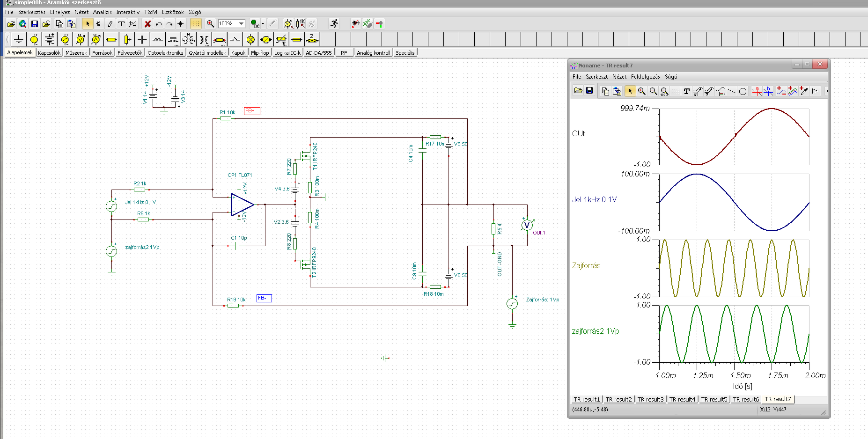Image resolution: width=868 pixels, height=439 pixels.
Task: Click the ground component icon
Action: [x=18, y=40]
